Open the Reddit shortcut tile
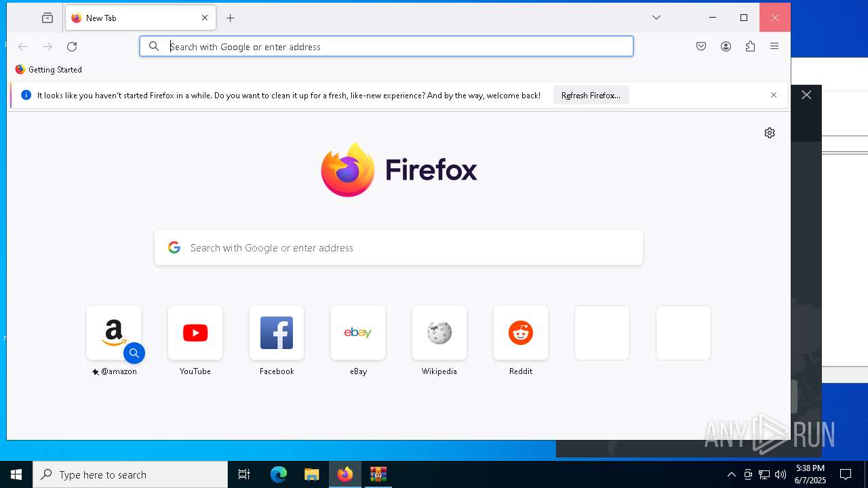The width and height of the screenshot is (868, 488). 521,333
